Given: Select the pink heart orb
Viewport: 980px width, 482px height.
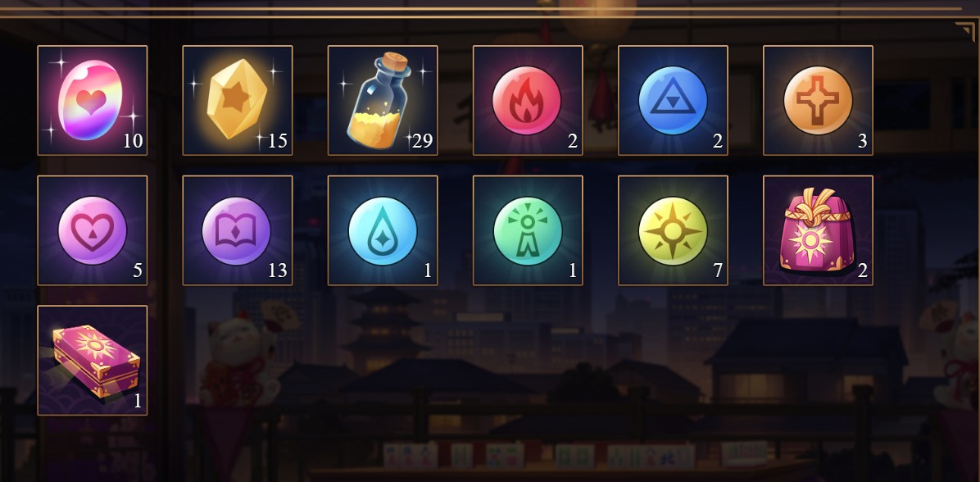Looking at the screenshot, I should (93, 230).
